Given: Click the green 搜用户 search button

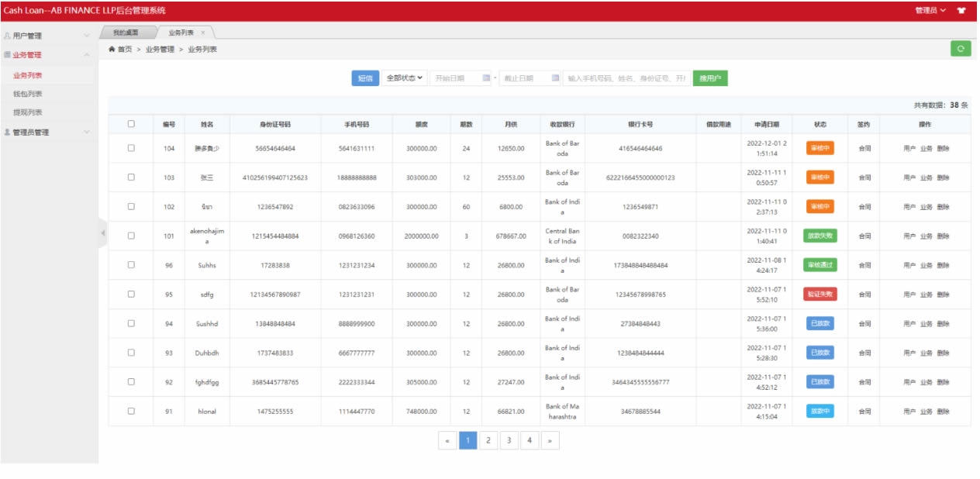Looking at the screenshot, I should coord(709,78).
